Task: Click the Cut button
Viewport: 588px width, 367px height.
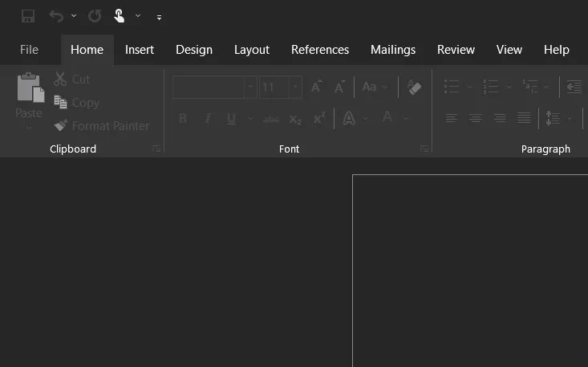Action: click(x=72, y=80)
